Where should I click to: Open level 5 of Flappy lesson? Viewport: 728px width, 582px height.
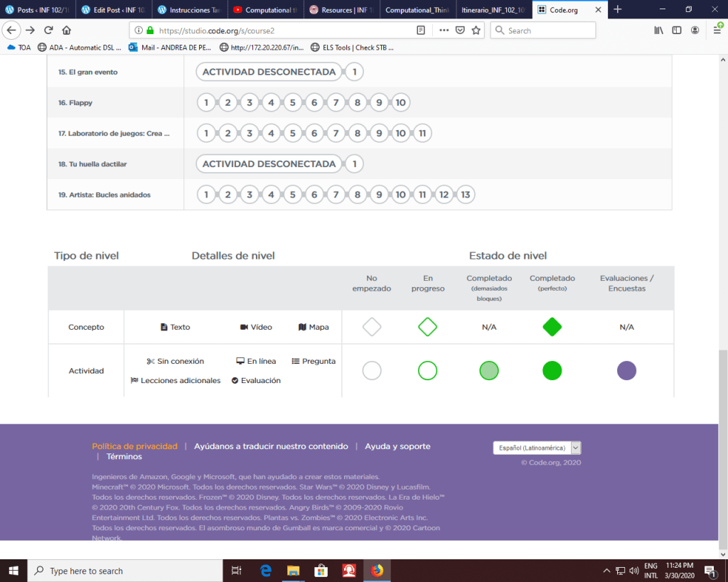tap(292, 103)
